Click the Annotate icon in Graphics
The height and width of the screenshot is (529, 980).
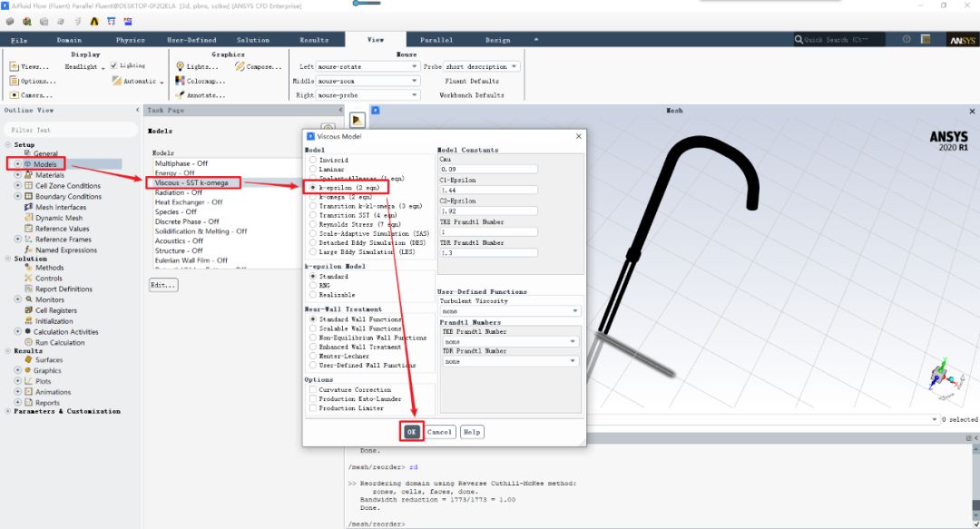[180, 95]
